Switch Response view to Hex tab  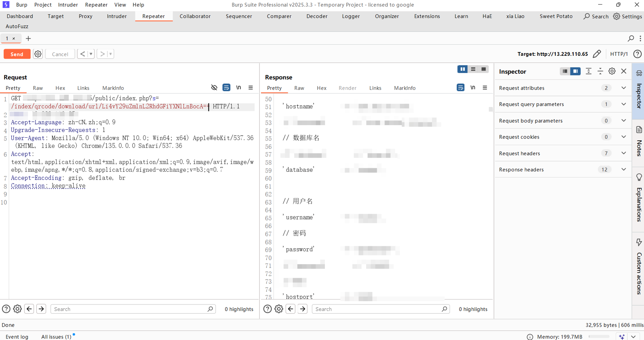pyautogui.click(x=321, y=88)
